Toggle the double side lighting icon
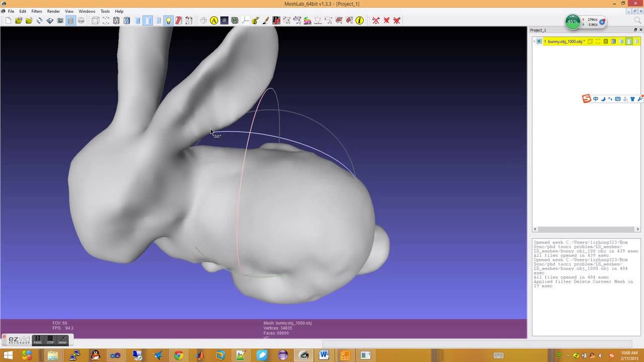 tap(179, 21)
